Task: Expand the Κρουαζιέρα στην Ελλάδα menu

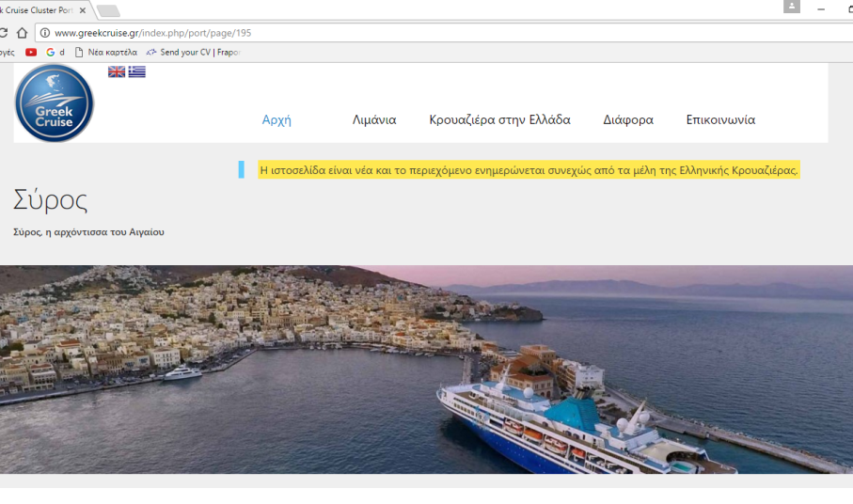Action: click(499, 120)
